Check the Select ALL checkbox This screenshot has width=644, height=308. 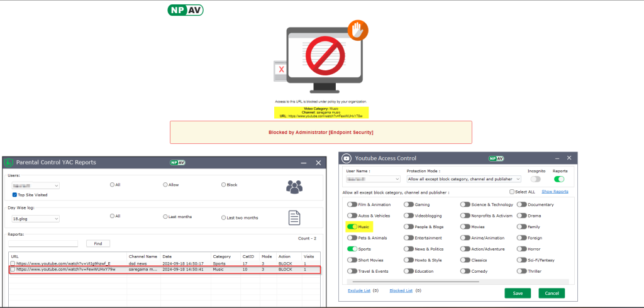click(x=513, y=192)
